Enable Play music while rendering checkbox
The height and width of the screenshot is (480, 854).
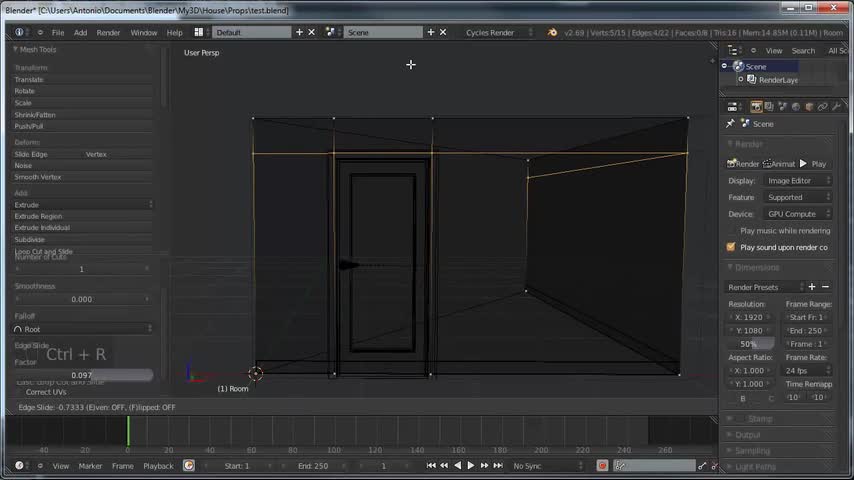(x=731, y=231)
